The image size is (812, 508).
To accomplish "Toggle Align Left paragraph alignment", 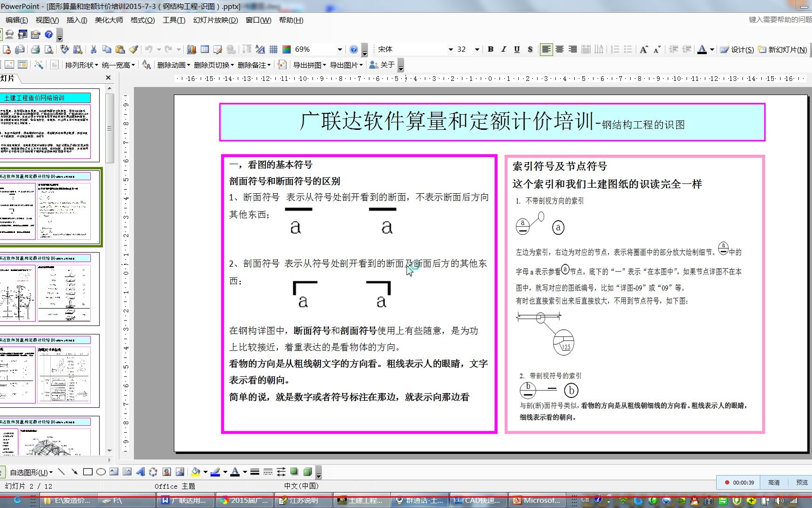I will tap(546, 49).
